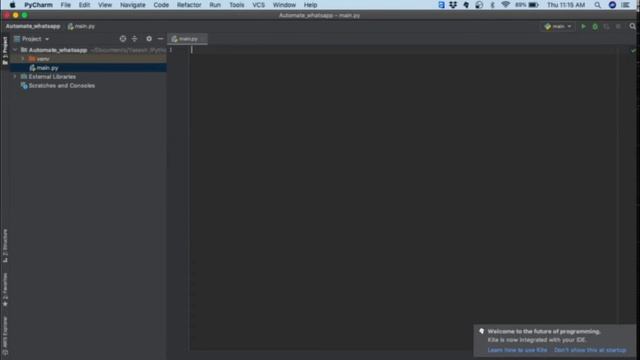Image resolution: width=640 pixels, height=360 pixels.
Task: Click line 1 in the editor area
Action: pos(404,50)
